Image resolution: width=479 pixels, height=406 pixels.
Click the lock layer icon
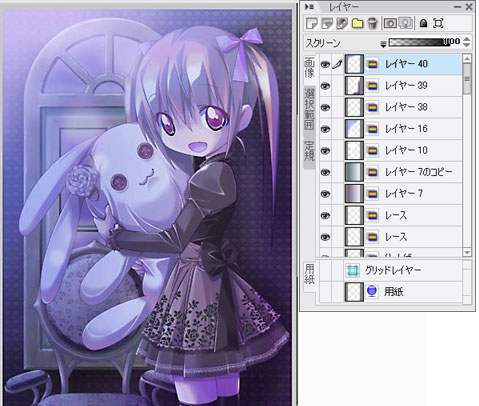tap(423, 23)
